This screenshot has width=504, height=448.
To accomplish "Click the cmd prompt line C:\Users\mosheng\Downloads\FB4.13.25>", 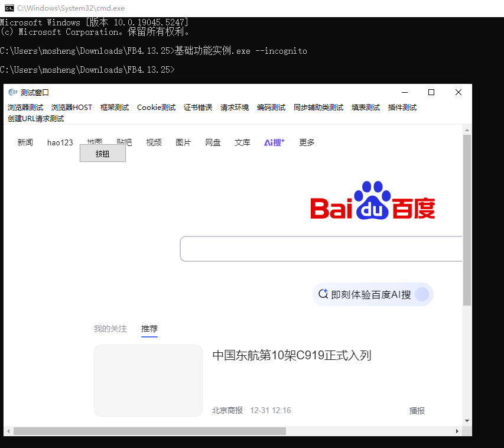I will click(x=87, y=70).
